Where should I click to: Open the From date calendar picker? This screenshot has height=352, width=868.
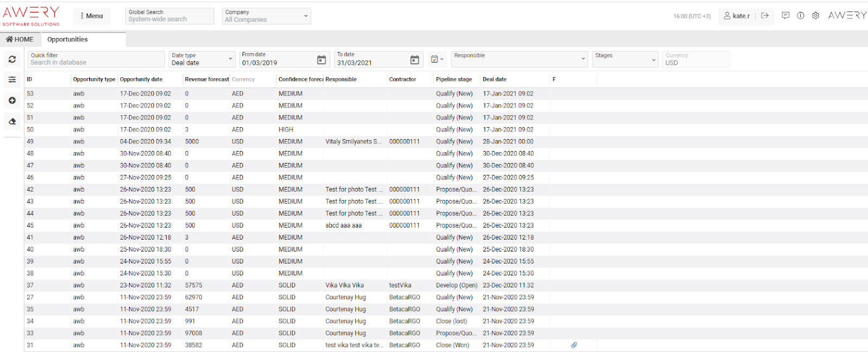[321, 60]
